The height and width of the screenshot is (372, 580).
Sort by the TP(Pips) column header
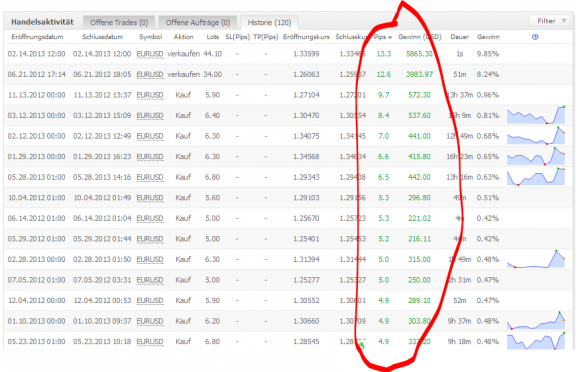click(x=266, y=37)
